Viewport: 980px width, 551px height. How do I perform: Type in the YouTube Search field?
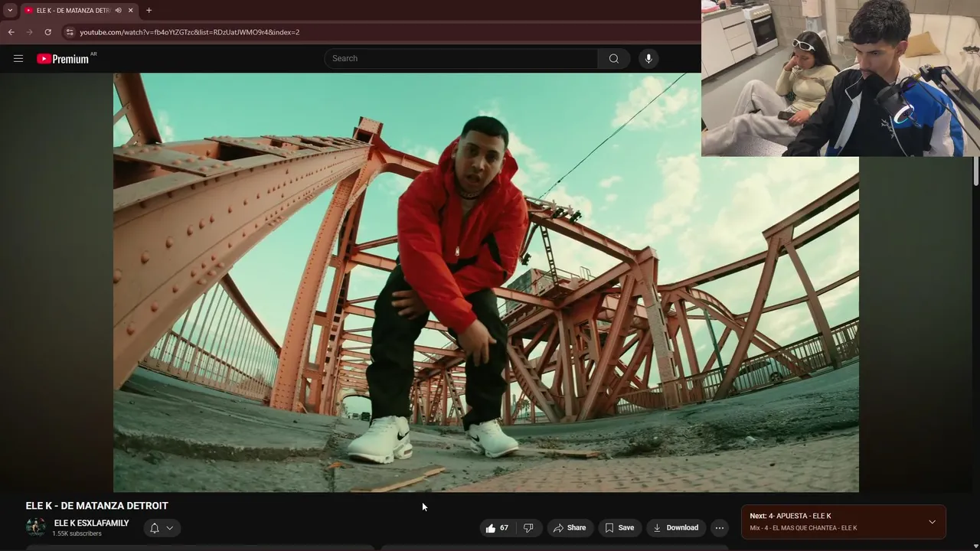[461, 59]
